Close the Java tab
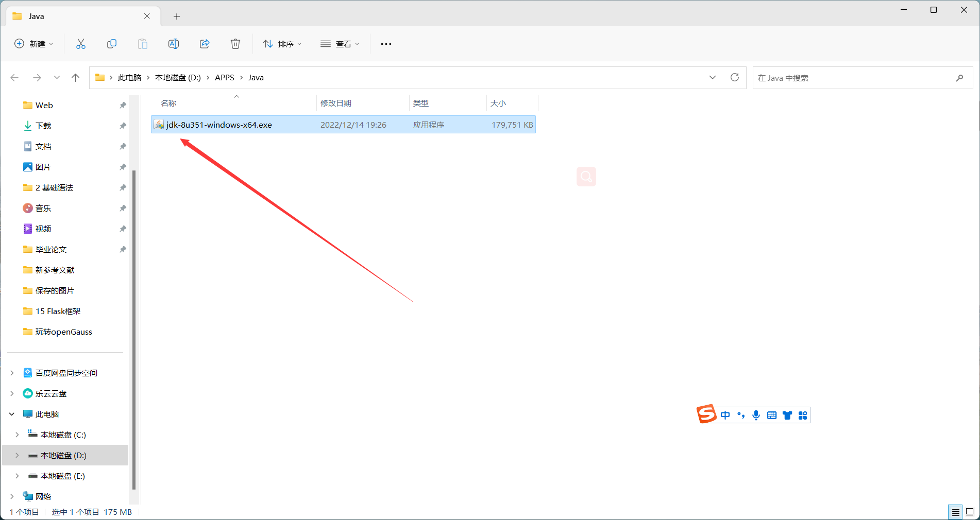Viewport: 980px width, 520px height. click(147, 16)
